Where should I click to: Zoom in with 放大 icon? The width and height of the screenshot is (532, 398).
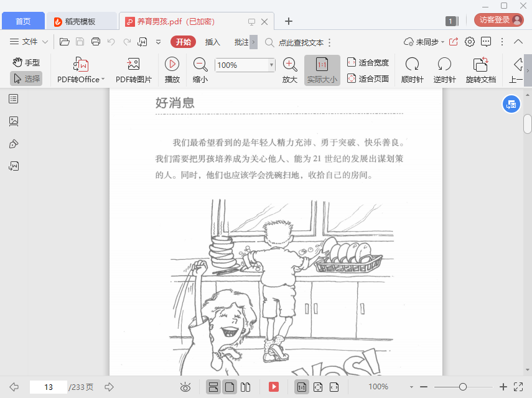coord(290,70)
